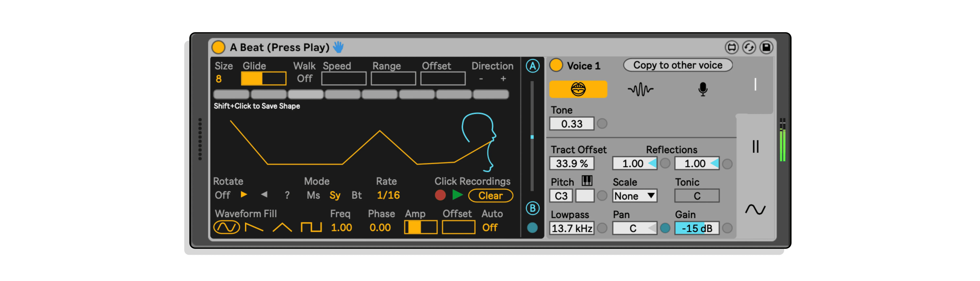Viewport: 980px width, 281px height.
Task: Select shape slot B
Action: [x=533, y=208]
